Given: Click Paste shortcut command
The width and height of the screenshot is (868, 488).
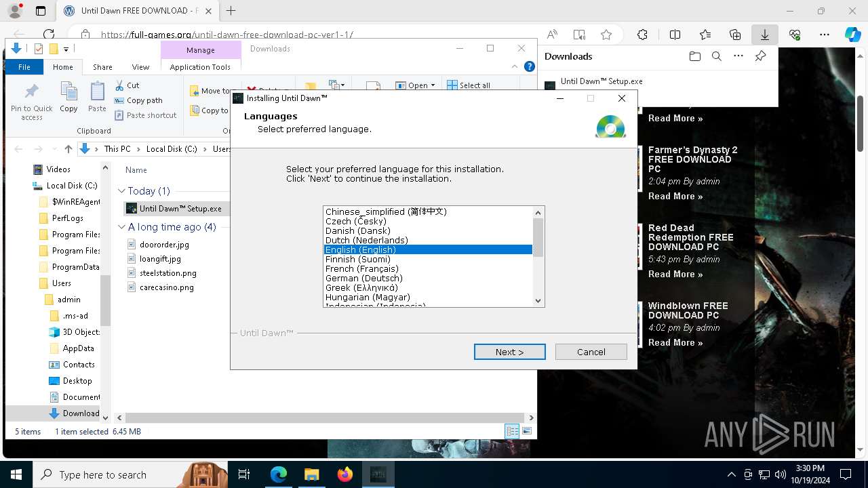Looking at the screenshot, I should click(145, 115).
